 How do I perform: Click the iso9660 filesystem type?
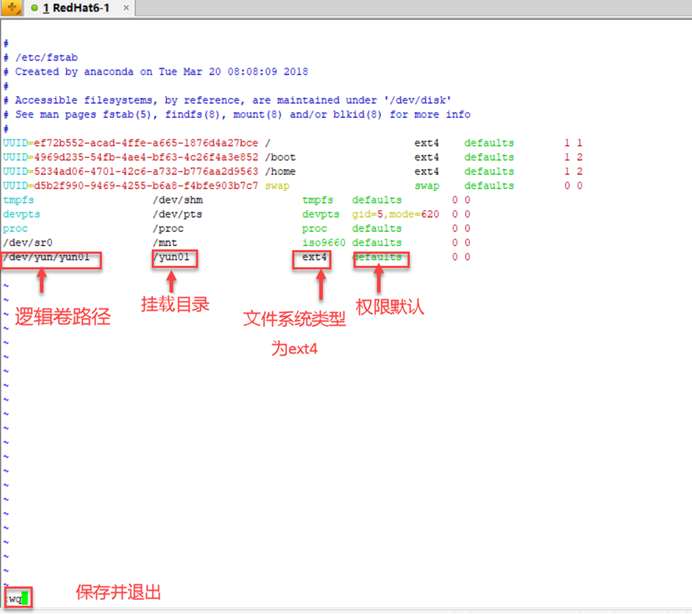click(x=324, y=243)
